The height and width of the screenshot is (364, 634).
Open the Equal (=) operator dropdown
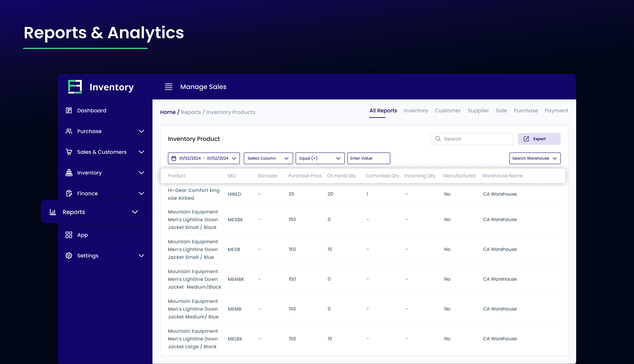tap(320, 158)
